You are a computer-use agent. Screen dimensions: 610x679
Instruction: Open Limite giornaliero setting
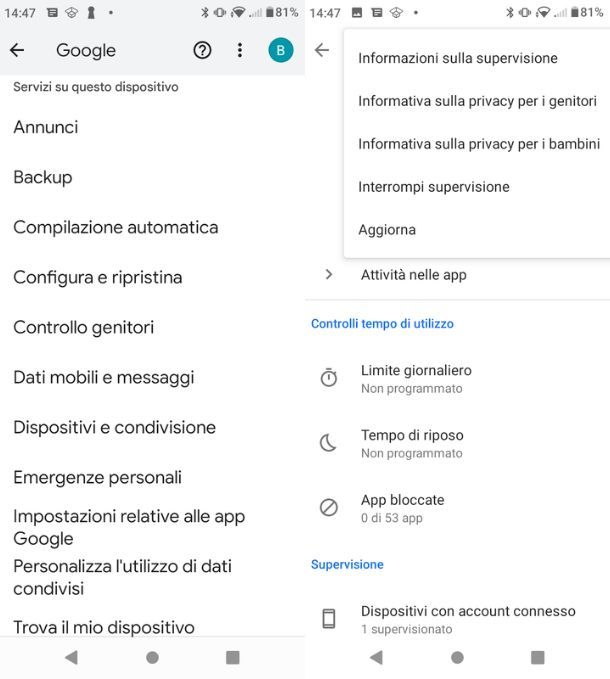pyautogui.click(x=416, y=370)
